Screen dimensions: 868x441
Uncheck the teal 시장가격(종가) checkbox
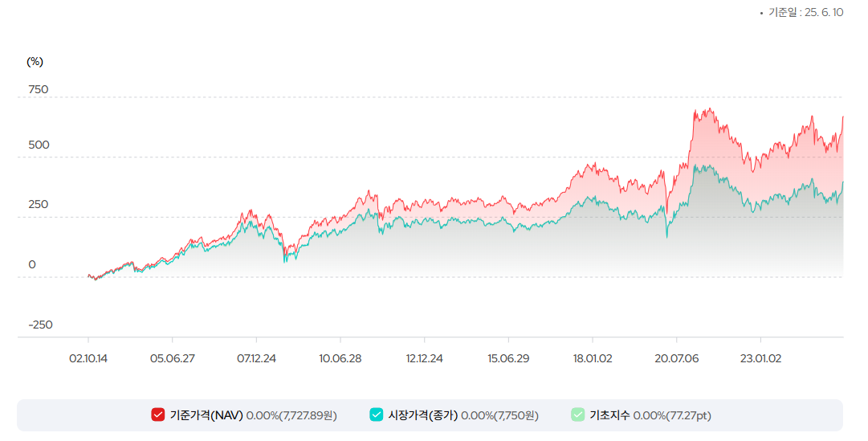click(x=377, y=414)
